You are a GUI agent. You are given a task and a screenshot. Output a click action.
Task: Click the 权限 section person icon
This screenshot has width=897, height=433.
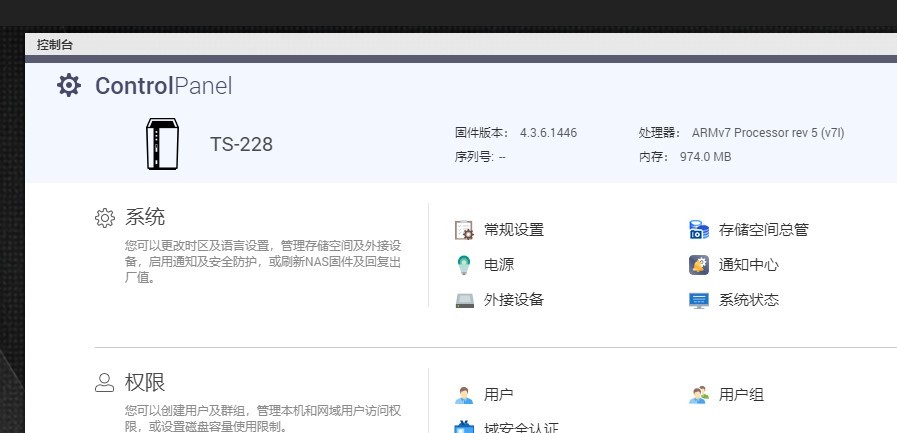(105, 382)
